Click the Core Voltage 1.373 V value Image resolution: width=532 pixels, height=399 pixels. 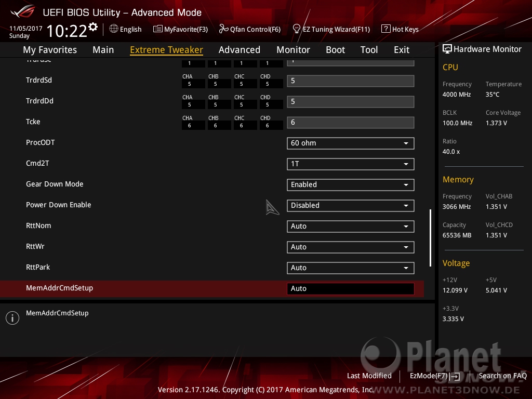point(496,123)
